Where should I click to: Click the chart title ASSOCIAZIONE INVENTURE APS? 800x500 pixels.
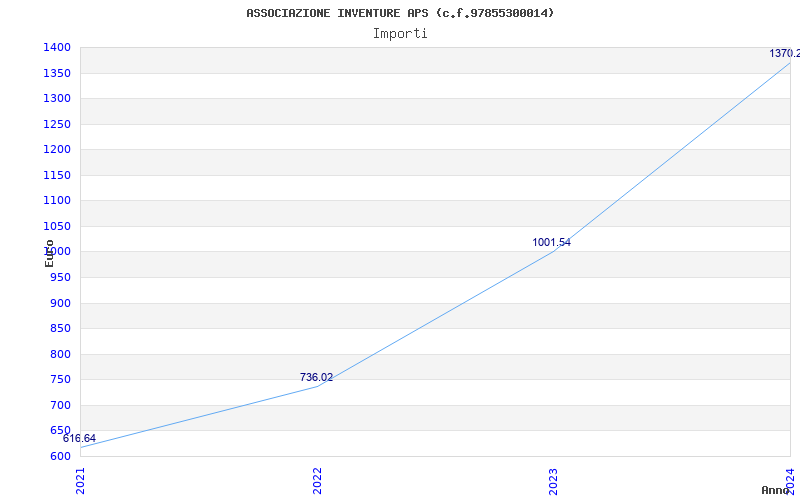point(400,13)
